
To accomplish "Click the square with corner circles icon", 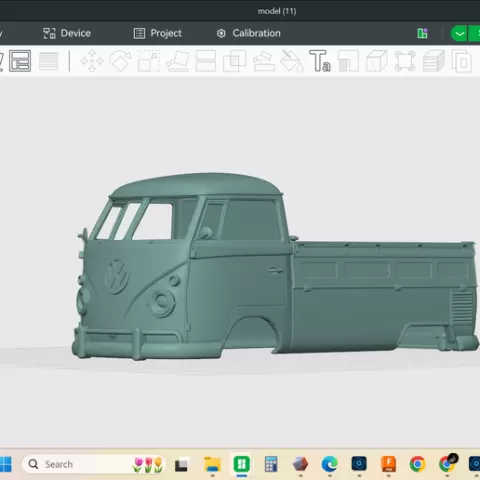I will (405, 61).
